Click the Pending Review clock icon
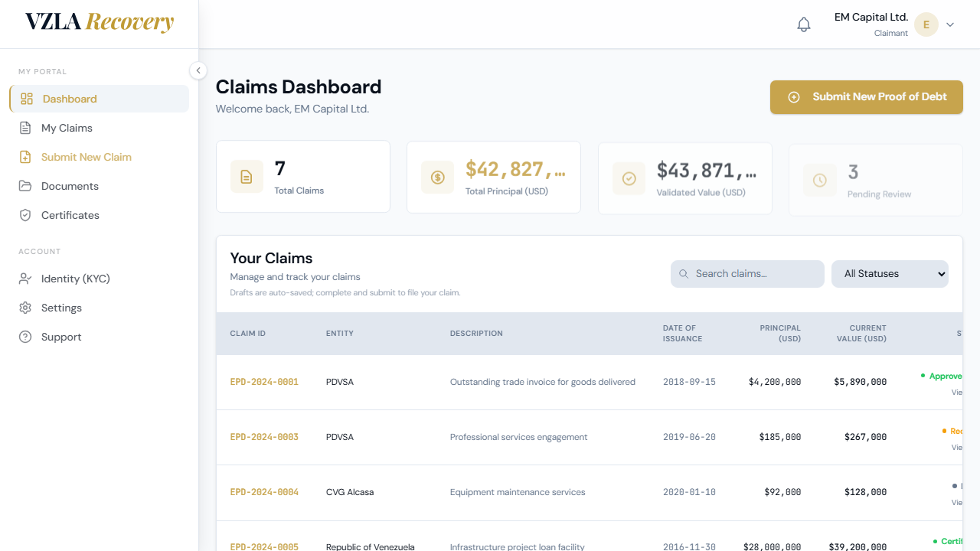Screen dimensions: 980x551 820,181
